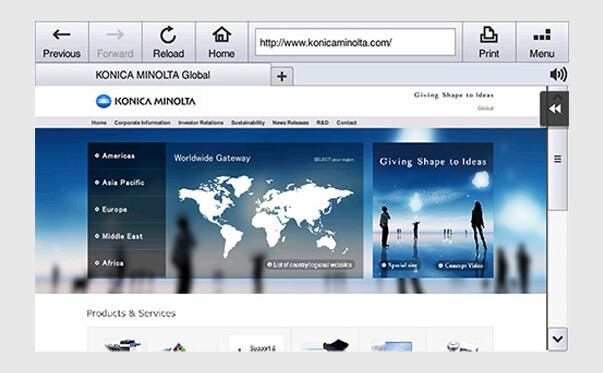Add a new tab with plus icon
This screenshot has width=603, height=373.
click(x=282, y=76)
